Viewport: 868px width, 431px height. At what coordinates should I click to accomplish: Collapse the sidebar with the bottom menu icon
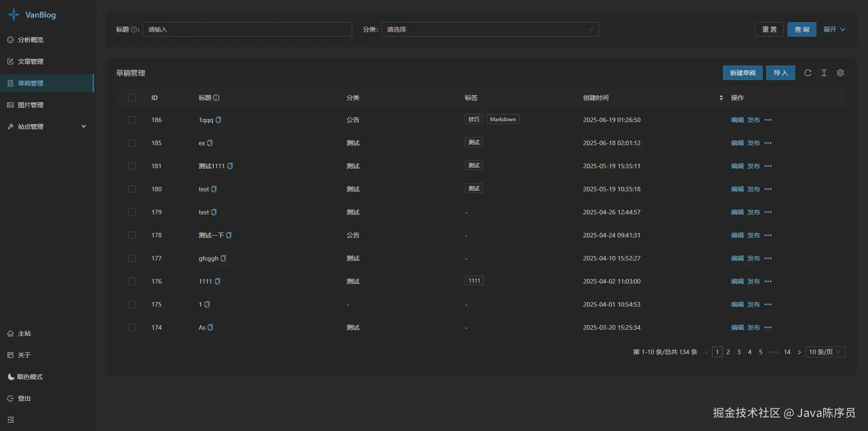[11, 420]
